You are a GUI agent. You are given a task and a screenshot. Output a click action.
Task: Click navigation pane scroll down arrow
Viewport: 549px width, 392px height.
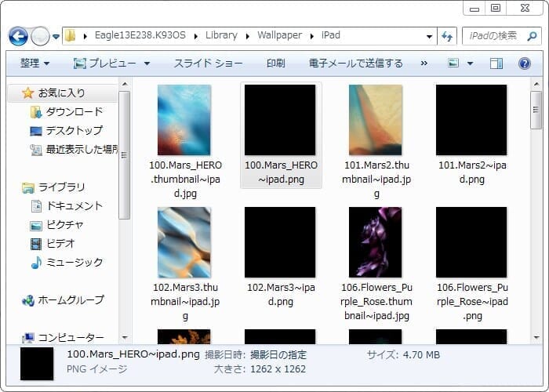124,337
